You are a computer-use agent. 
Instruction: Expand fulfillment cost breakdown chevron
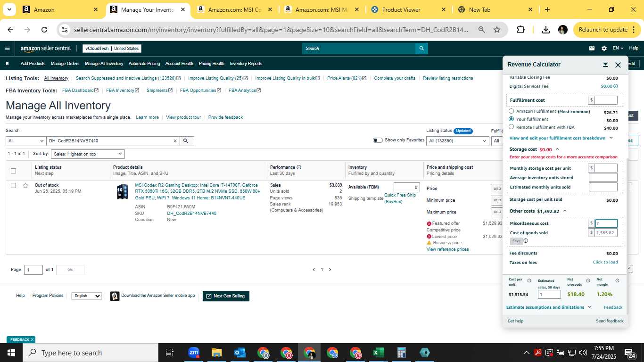(611, 138)
